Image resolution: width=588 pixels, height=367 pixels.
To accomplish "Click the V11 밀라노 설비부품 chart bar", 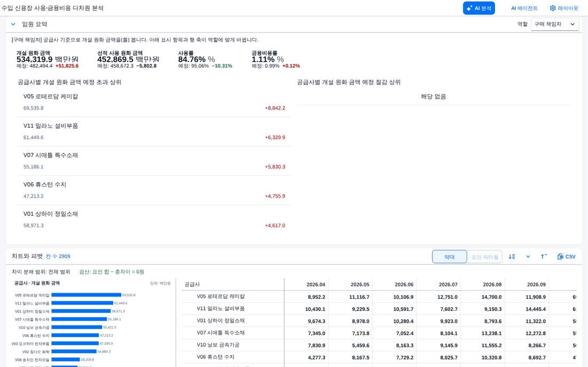I will [82, 303].
